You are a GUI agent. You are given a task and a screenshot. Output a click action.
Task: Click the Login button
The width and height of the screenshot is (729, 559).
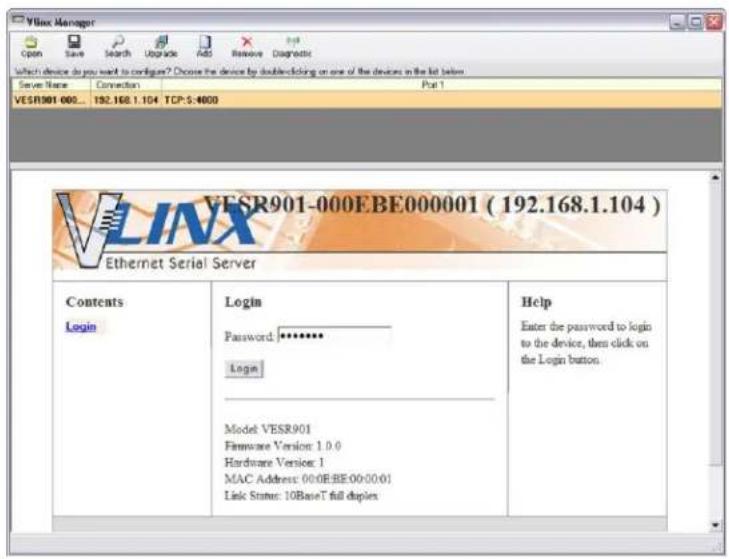(x=244, y=369)
